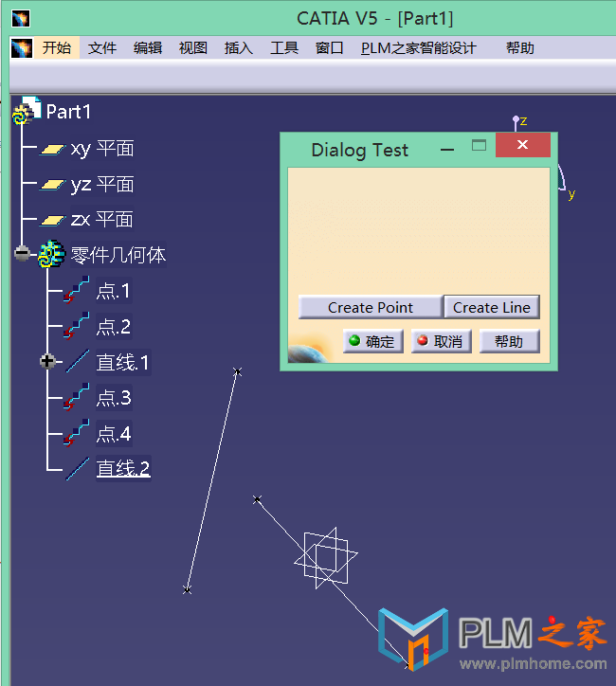The width and height of the screenshot is (616, 686).
Task: Click the 直线.2 line icon
Action: pyautogui.click(x=78, y=469)
